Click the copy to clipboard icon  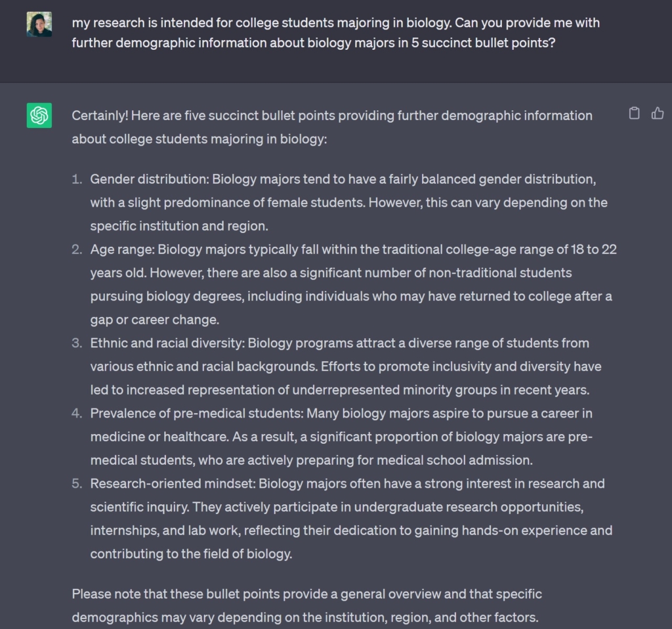point(634,114)
